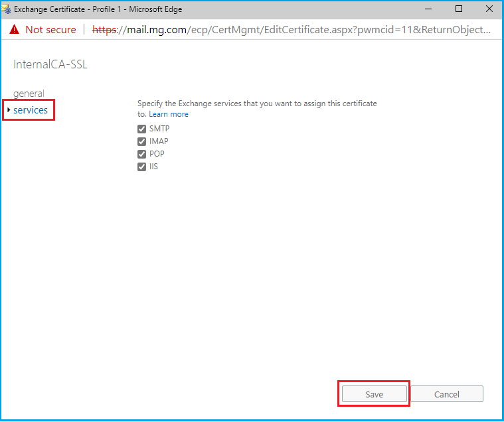The height and width of the screenshot is (422, 504).
Task: Click the Exchange Certificate window icon in title bar
Action: point(7,9)
